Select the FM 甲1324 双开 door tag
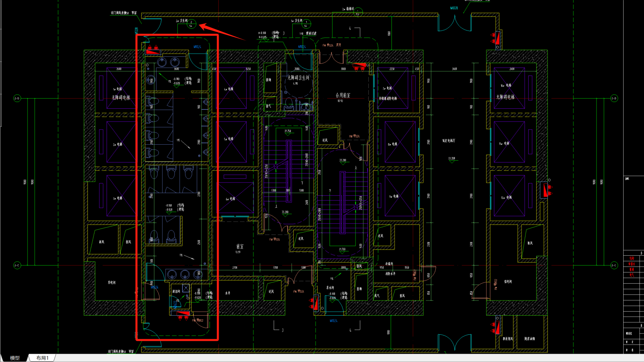This screenshot has width=644, height=362. 332,45
